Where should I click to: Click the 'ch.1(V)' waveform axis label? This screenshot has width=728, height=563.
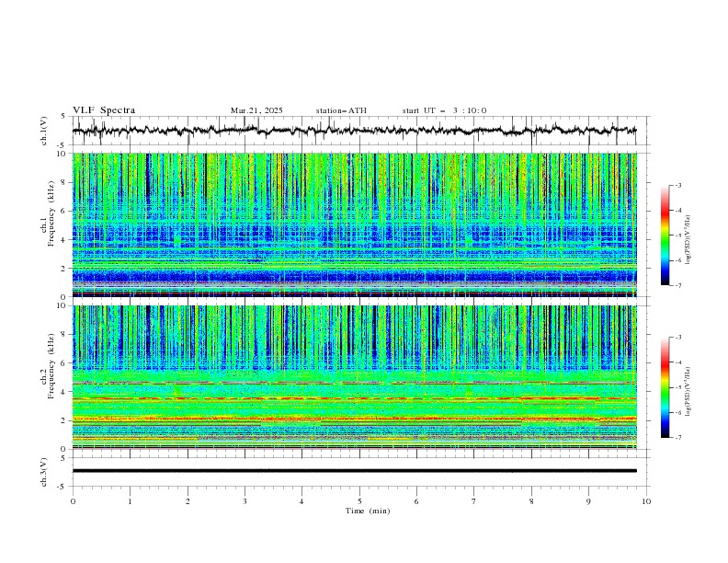[x=43, y=131]
